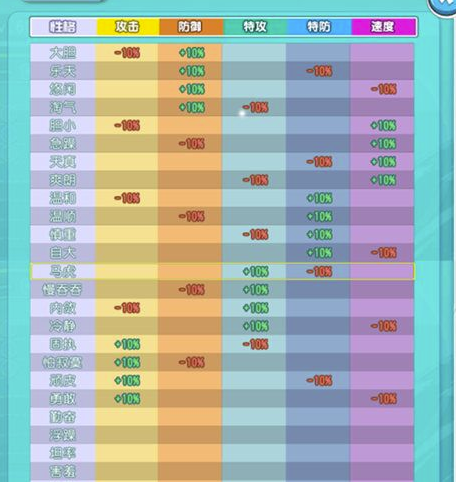Choose the 乐天 nature name
The height and width of the screenshot is (482, 456).
tap(63, 71)
